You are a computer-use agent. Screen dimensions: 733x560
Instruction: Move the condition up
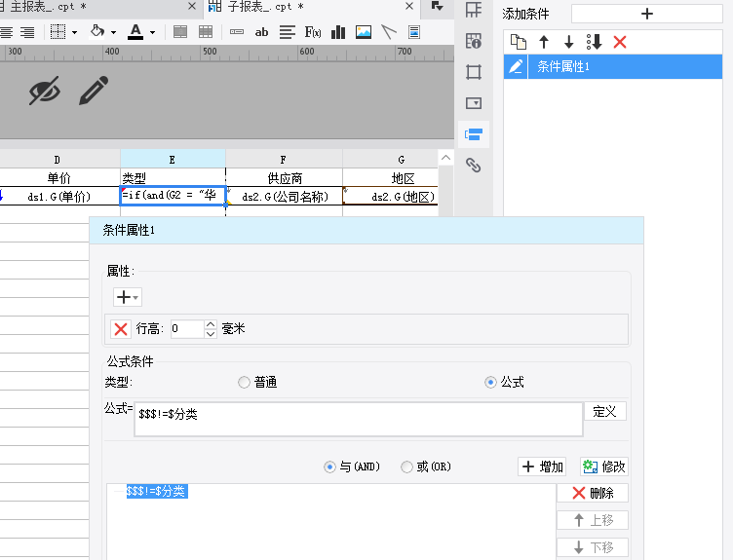(x=544, y=42)
